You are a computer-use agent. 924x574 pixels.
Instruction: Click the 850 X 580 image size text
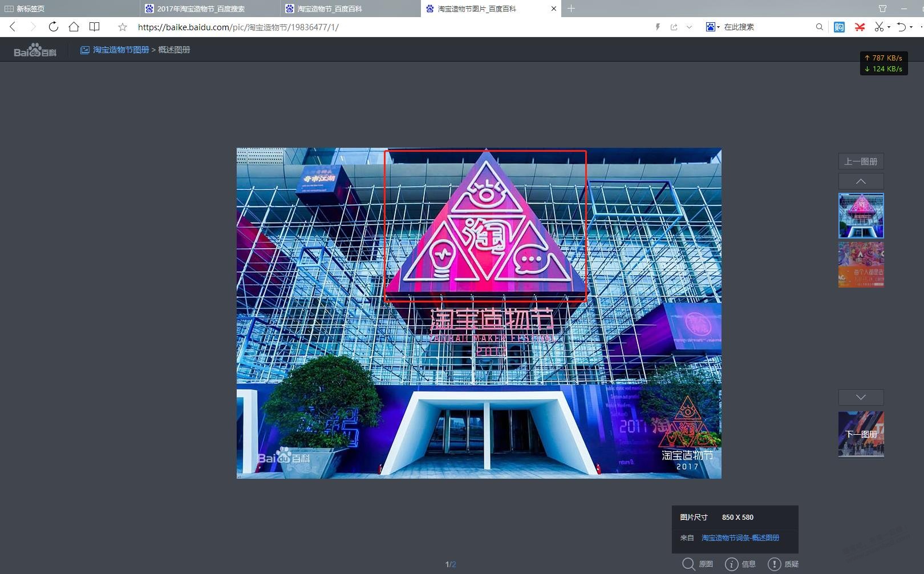tap(737, 517)
